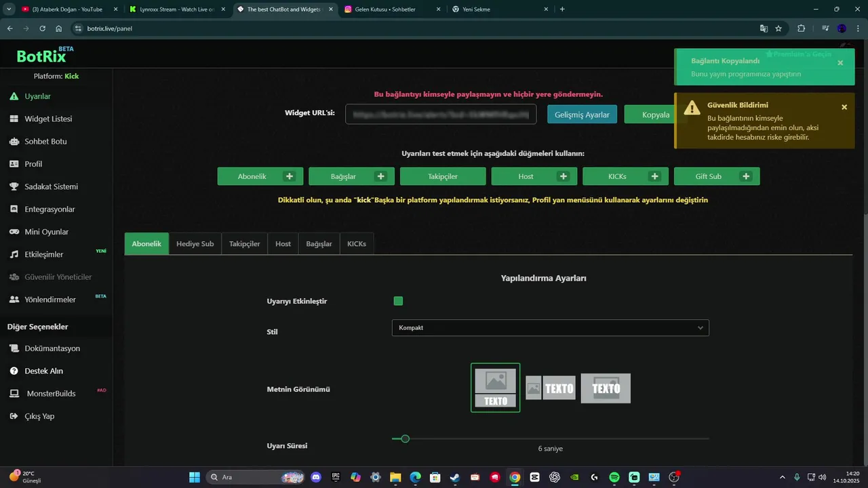Close the Bağlantı Kopyalandı notification
Viewport: 868px width, 488px height.
(x=840, y=63)
